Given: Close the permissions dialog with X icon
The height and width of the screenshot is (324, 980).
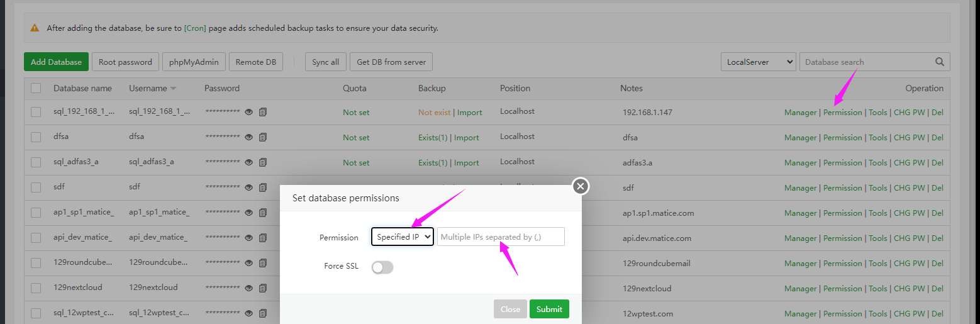Looking at the screenshot, I should 581,186.
